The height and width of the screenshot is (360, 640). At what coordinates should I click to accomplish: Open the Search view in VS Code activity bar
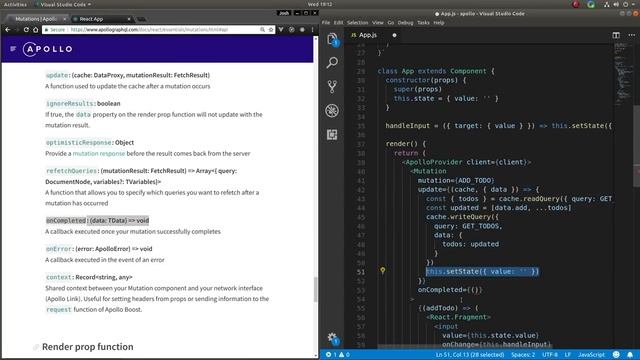point(332,62)
